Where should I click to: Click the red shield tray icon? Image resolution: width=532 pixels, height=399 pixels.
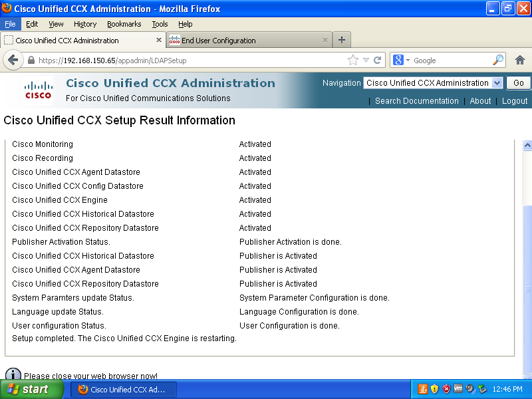click(x=446, y=389)
